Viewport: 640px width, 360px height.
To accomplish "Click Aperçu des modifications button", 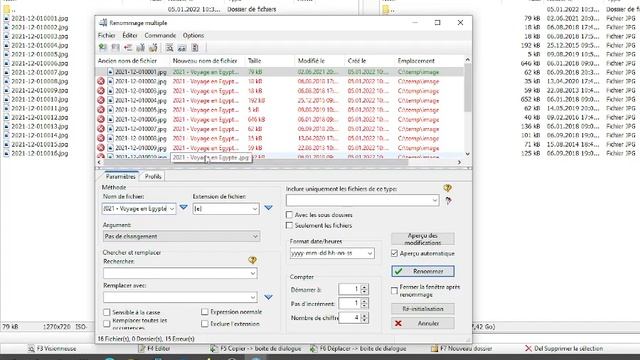I will (x=423, y=239).
